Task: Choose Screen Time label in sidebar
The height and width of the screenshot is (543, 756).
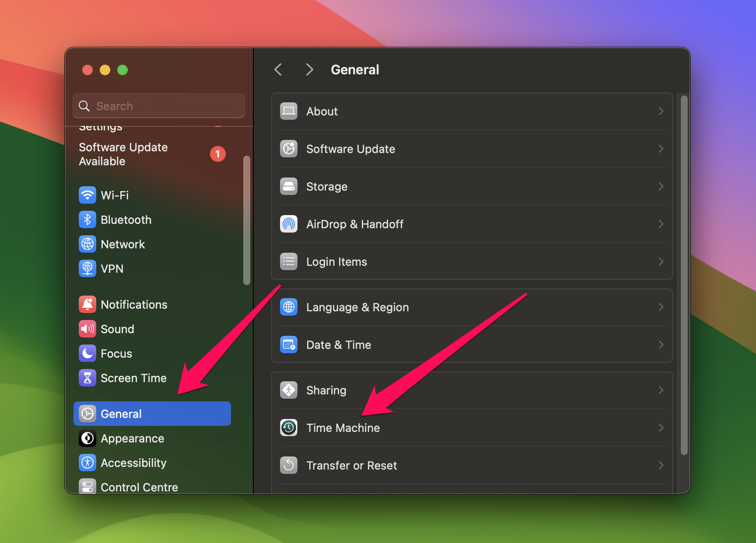Action: (134, 378)
